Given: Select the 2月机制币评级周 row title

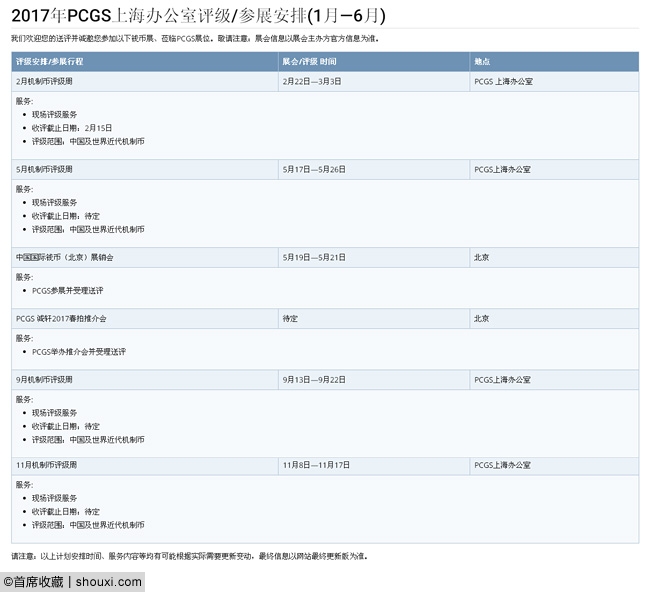Looking at the screenshot, I should point(44,81).
